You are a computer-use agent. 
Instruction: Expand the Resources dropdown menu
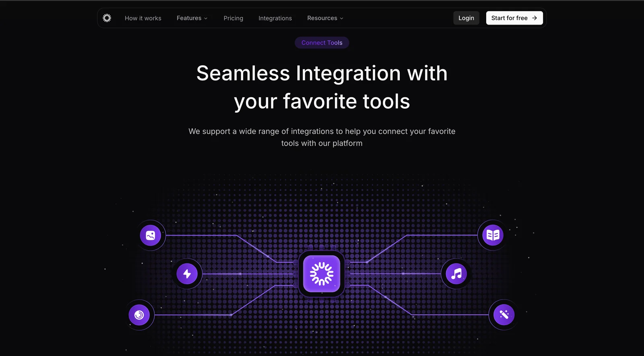point(325,18)
